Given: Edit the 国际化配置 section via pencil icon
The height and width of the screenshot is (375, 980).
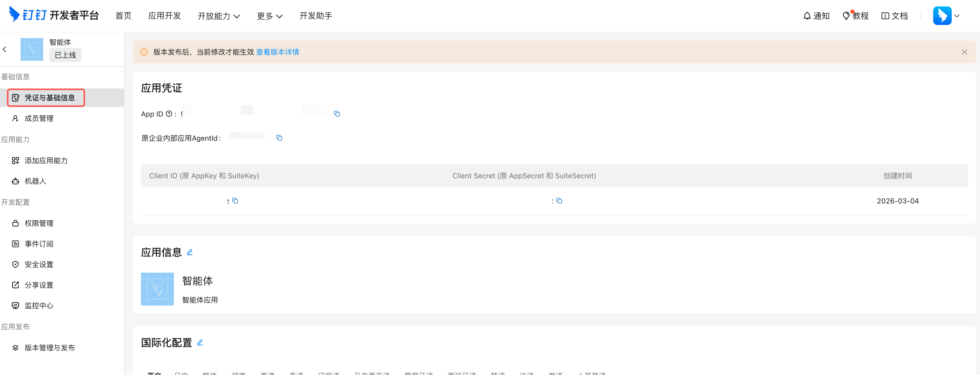Looking at the screenshot, I should tap(200, 342).
